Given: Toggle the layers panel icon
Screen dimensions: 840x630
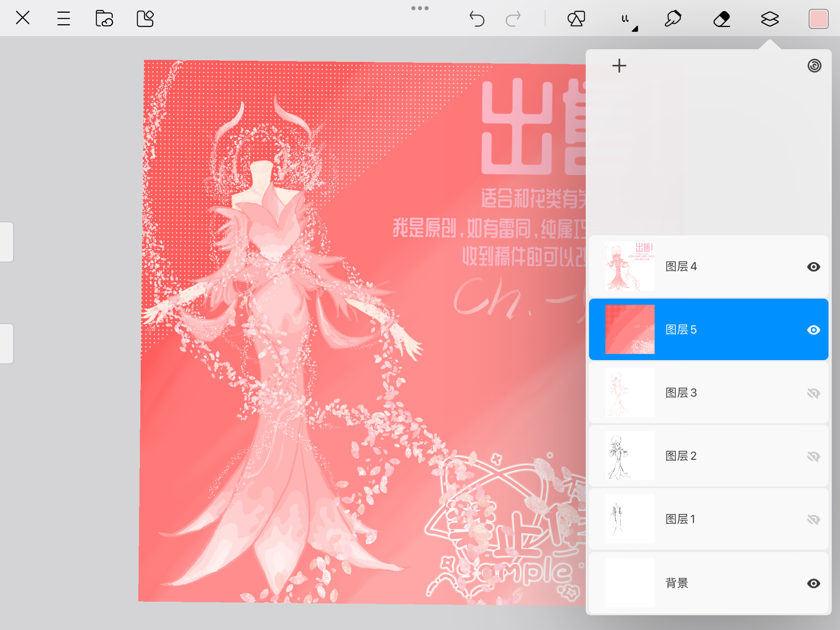Looking at the screenshot, I should pos(769,19).
